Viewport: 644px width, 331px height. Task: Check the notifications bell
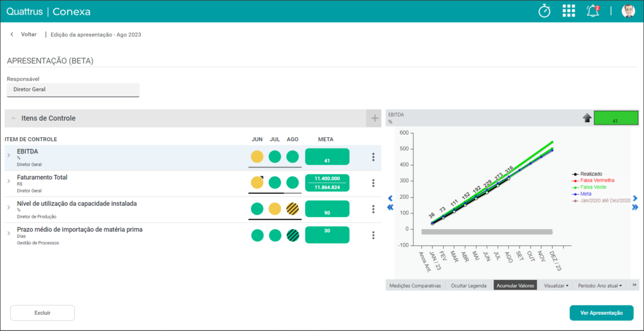(x=592, y=11)
